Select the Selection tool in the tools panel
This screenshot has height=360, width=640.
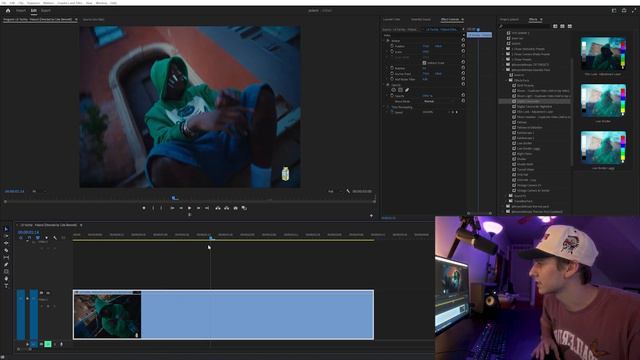(6, 229)
